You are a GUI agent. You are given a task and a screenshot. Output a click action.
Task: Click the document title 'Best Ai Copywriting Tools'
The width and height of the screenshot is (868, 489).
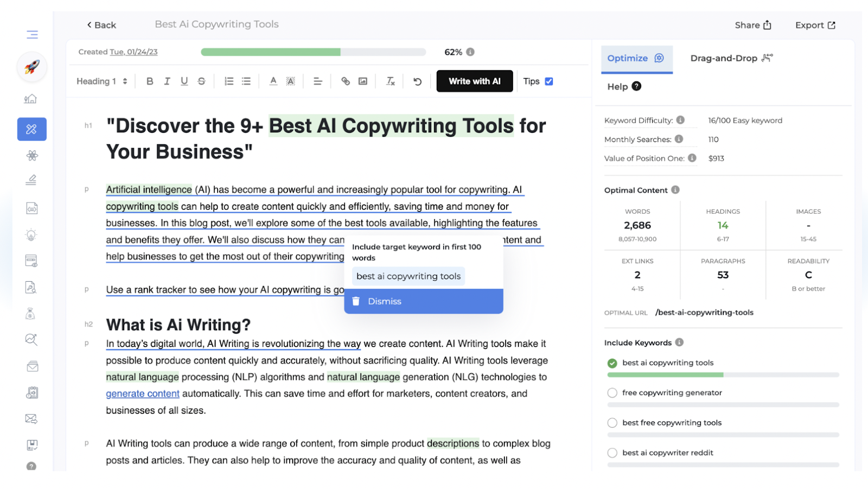coord(216,24)
